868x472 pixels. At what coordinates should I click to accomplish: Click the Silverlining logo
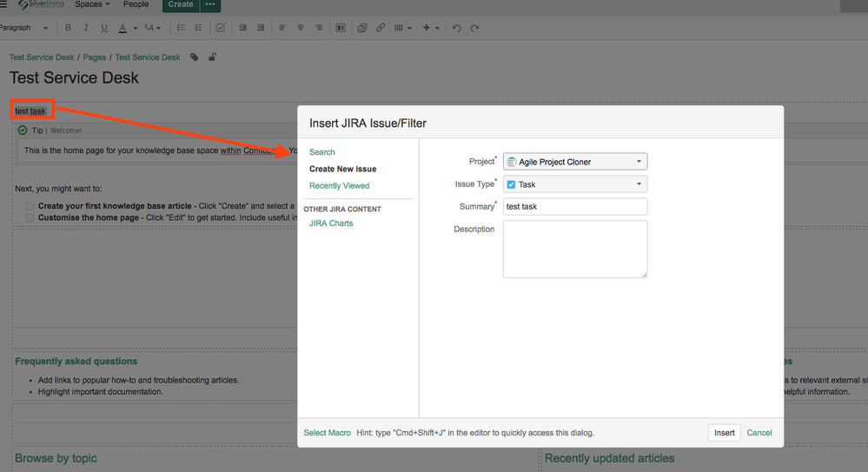[41, 4]
